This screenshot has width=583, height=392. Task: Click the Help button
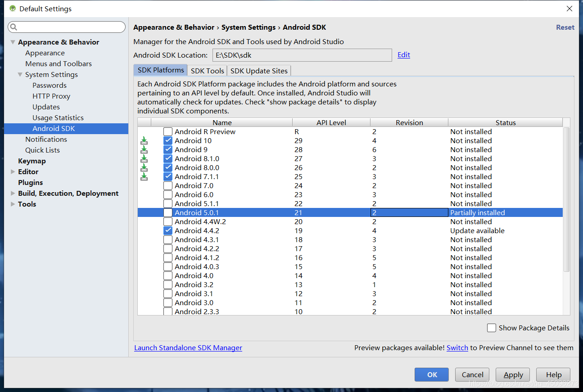pos(554,374)
